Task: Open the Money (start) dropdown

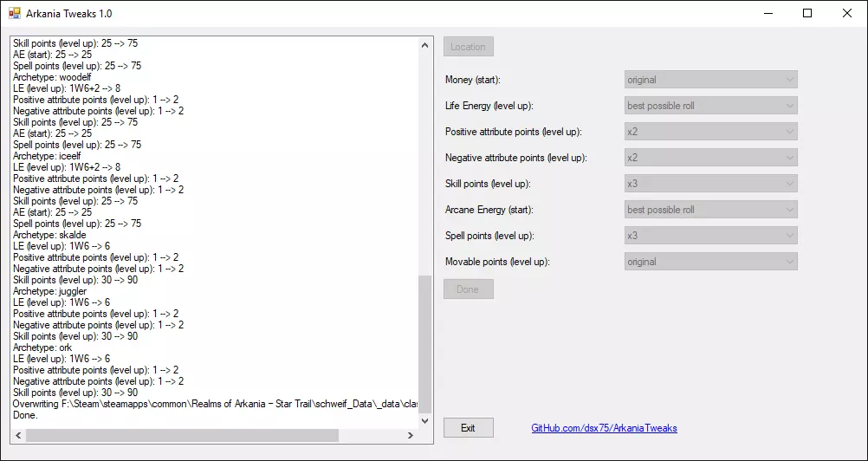Action: (711, 79)
